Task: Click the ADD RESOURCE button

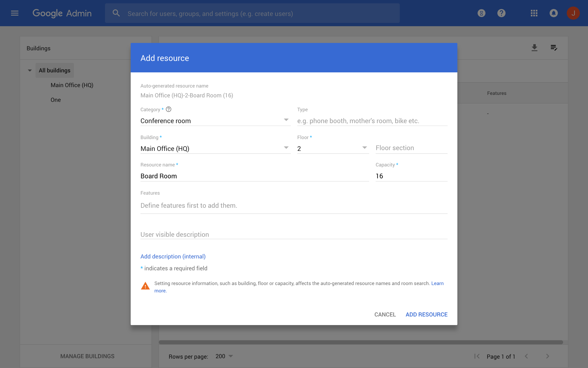Action: point(426,315)
